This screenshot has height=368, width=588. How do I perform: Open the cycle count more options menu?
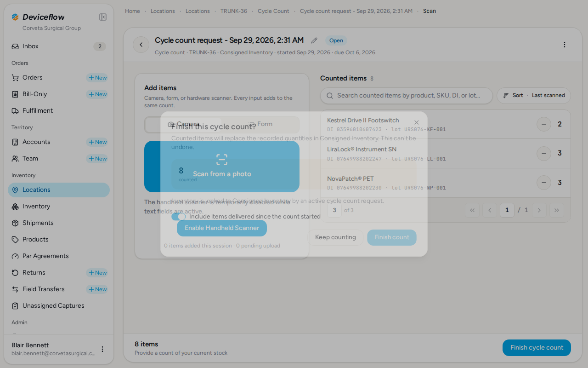pyautogui.click(x=565, y=45)
